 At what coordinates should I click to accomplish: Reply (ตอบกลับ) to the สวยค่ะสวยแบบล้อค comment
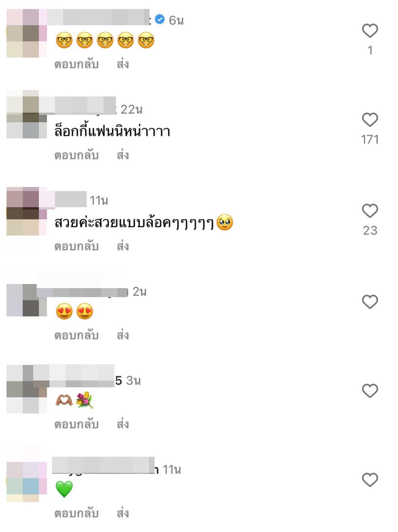click(76, 246)
